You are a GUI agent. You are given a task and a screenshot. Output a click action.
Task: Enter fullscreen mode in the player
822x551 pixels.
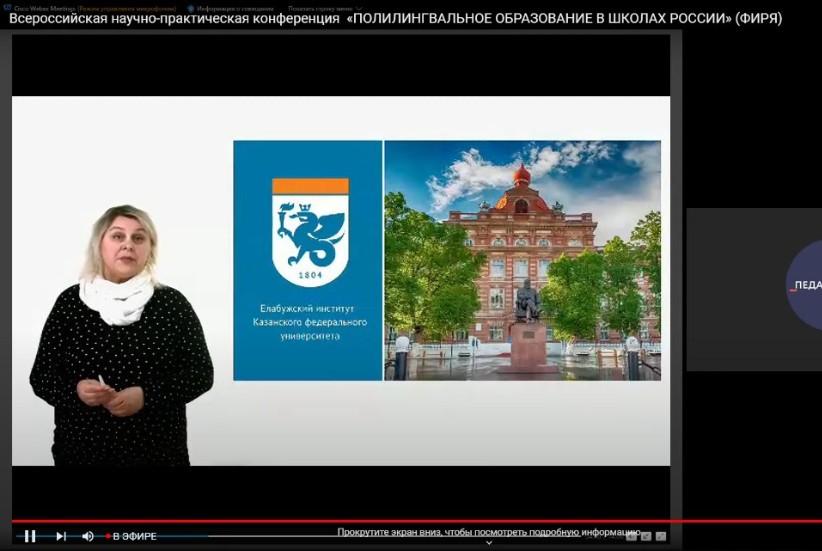(x=661, y=536)
